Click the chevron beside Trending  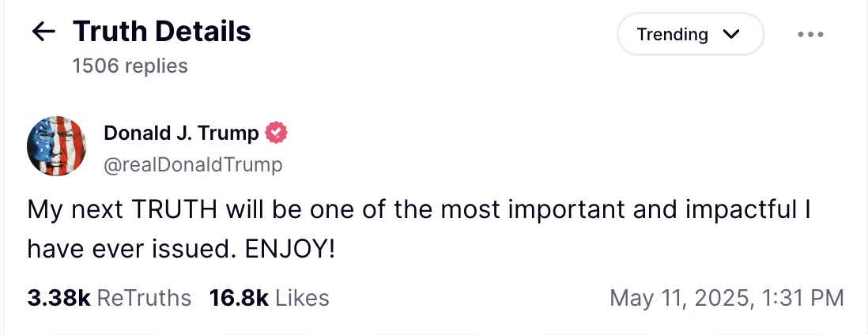(731, 34)
